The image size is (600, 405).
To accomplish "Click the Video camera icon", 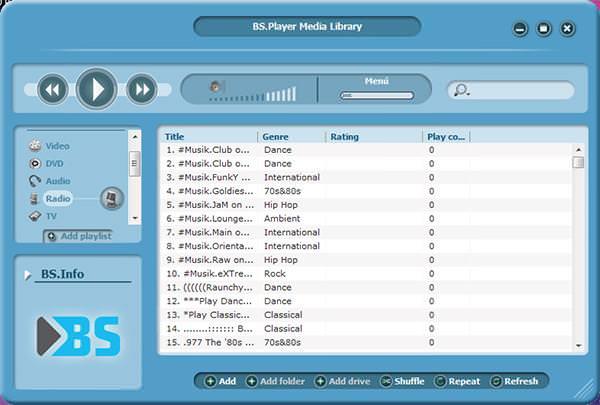I will tap(35, 146).
